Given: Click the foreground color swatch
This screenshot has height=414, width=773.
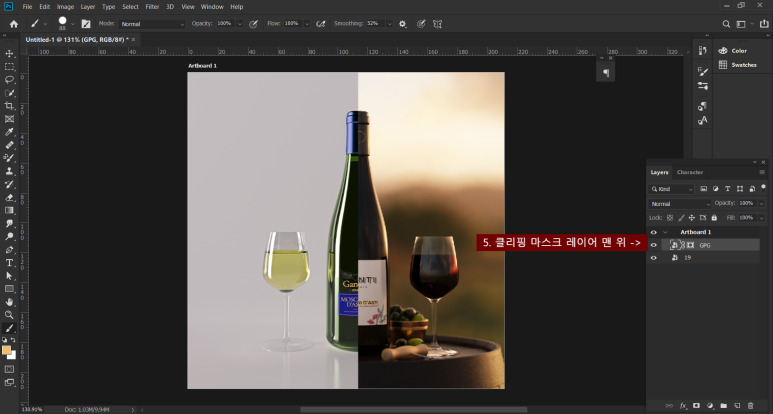Looking at the screenshot, I should pyautogui.click(x=6, y=350).
